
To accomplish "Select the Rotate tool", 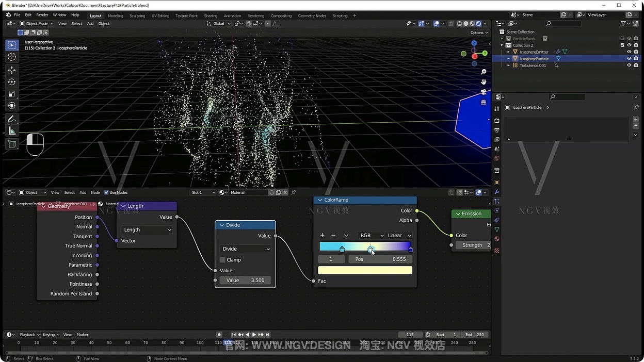I will click(x=12, y=82).
